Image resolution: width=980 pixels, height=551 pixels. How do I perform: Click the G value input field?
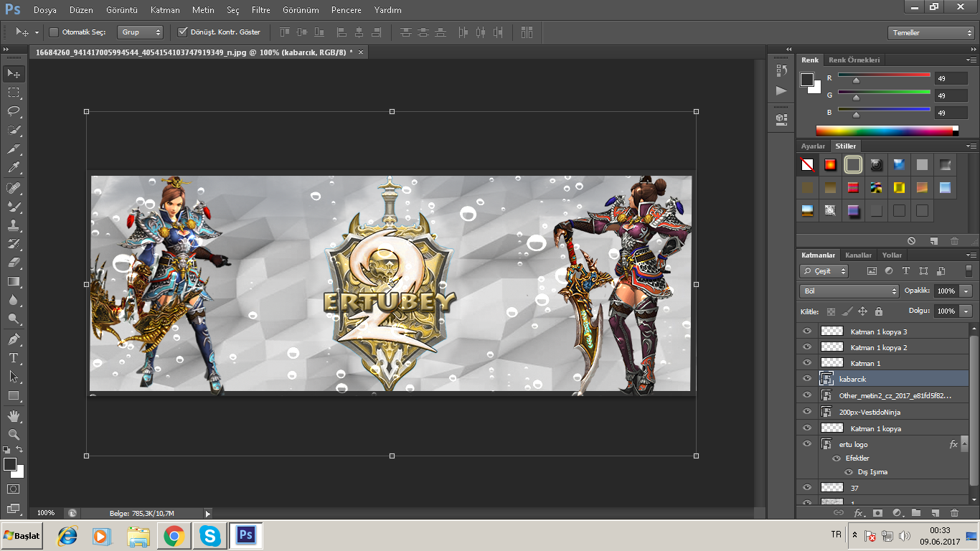pos(951,95)
